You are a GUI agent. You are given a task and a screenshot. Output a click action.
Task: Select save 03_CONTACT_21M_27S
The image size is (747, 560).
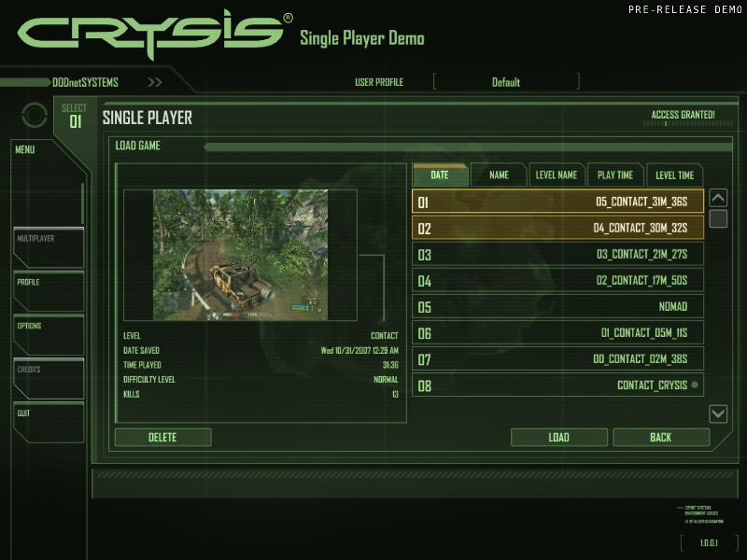(557, 254)
